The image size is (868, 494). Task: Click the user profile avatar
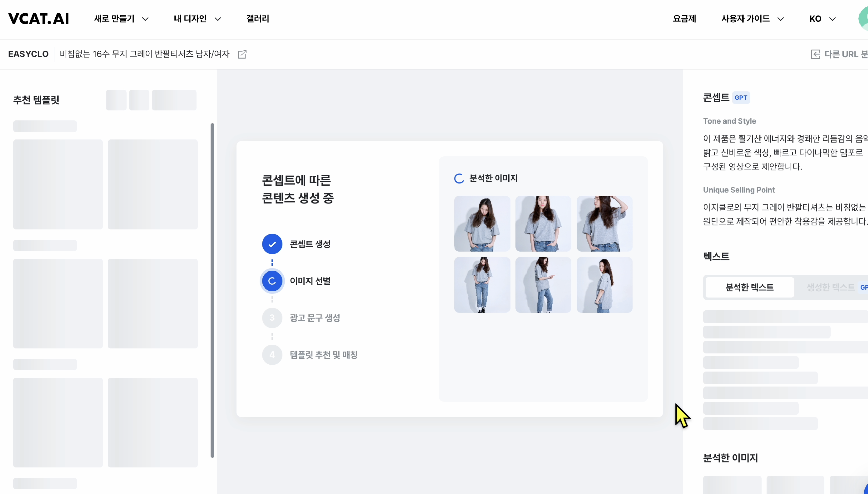point(864,19)
